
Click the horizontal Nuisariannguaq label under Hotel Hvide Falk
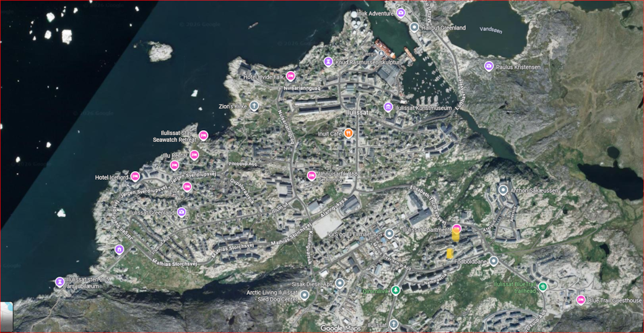tap(302, 89)
